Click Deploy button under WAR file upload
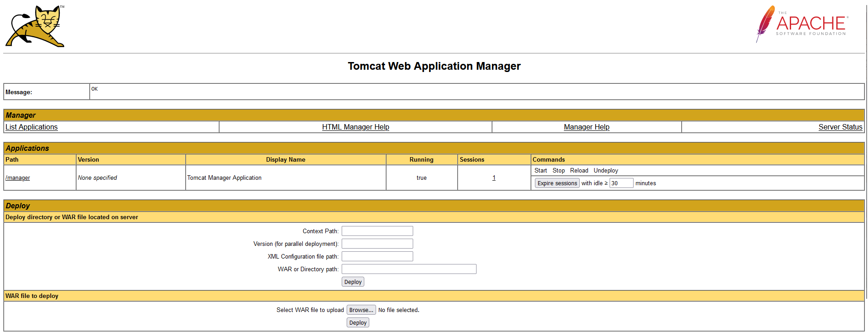 (358, 322)
